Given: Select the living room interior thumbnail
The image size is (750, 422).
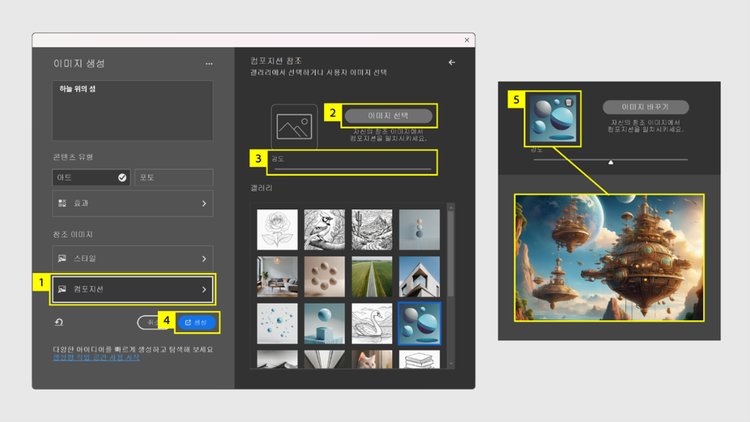Looking at the screenshot, I should (277, 276).
